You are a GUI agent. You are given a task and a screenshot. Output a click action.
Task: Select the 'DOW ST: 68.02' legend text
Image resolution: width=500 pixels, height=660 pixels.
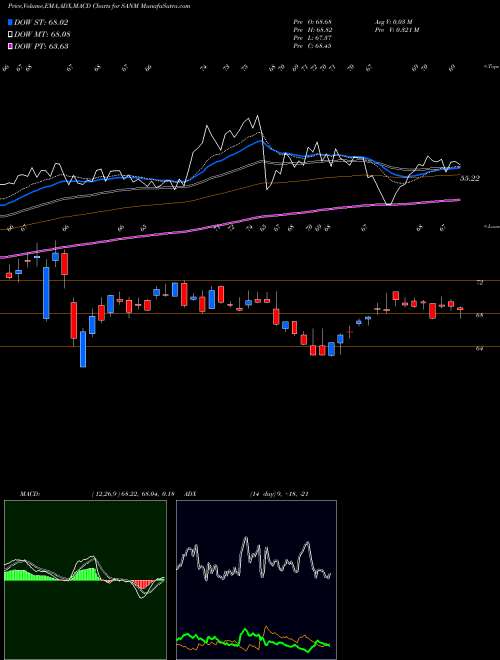[41, 22]
